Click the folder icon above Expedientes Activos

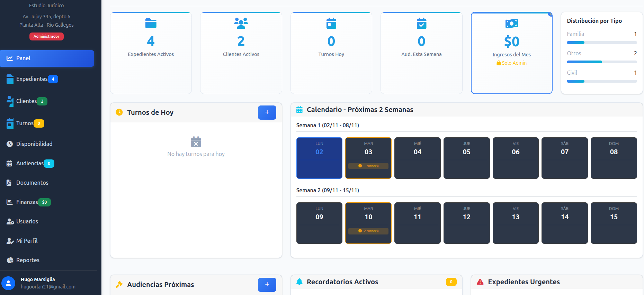click(x=151, y=24)
